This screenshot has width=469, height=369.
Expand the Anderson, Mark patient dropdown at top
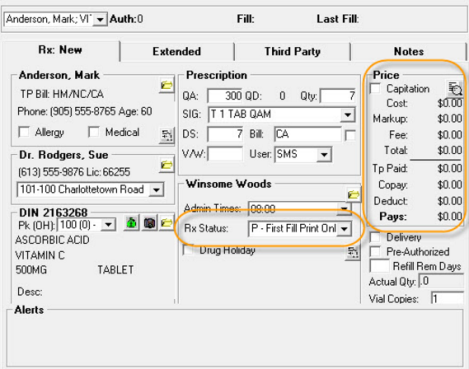pos(100,19)
